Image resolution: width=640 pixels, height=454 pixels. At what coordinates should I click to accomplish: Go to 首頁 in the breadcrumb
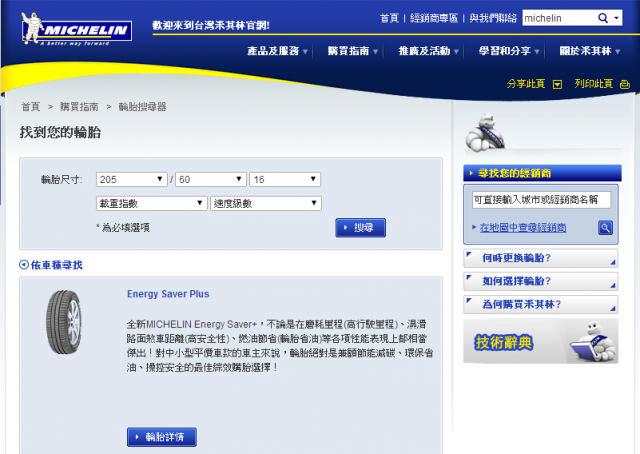pyautogui.click(x=31, y=107)
